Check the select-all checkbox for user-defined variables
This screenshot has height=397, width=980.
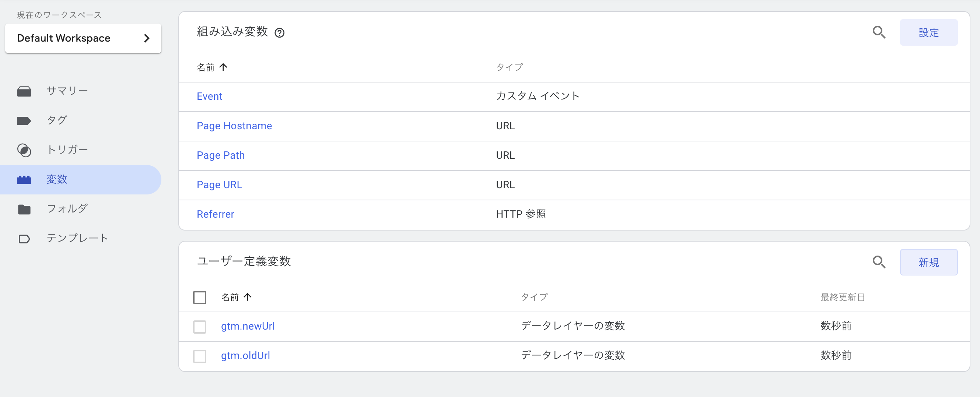coord(200,297)
